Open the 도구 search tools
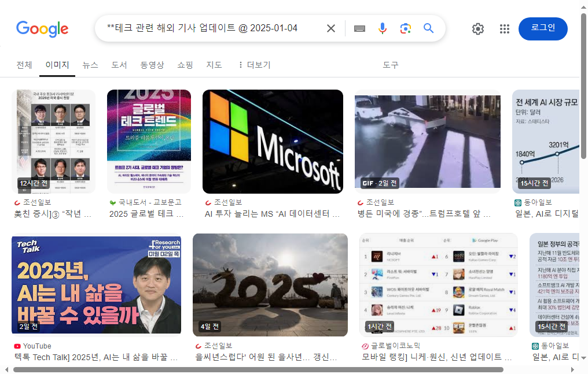588x374 pixels. (x=391, y=65)
